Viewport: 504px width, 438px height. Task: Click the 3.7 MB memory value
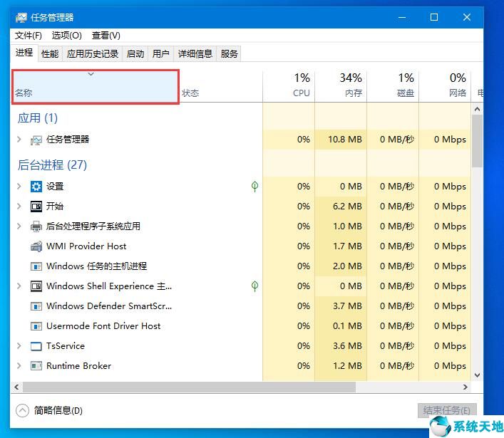347,306
